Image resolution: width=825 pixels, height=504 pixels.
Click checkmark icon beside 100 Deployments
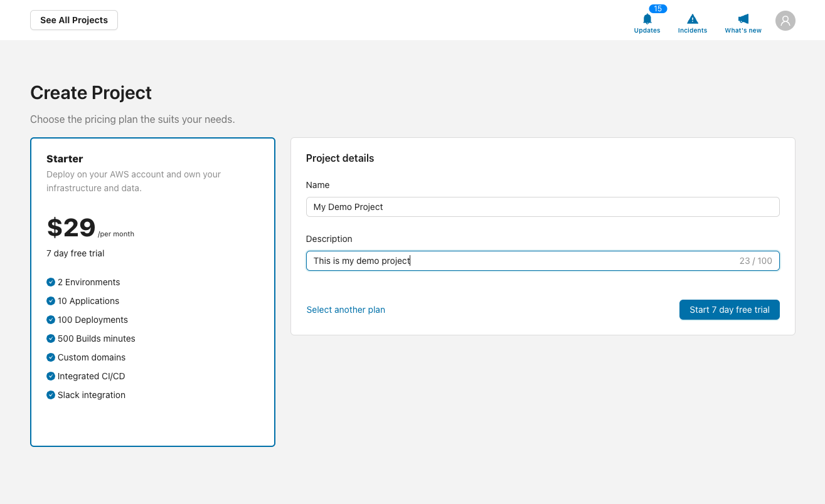point(51,320)
